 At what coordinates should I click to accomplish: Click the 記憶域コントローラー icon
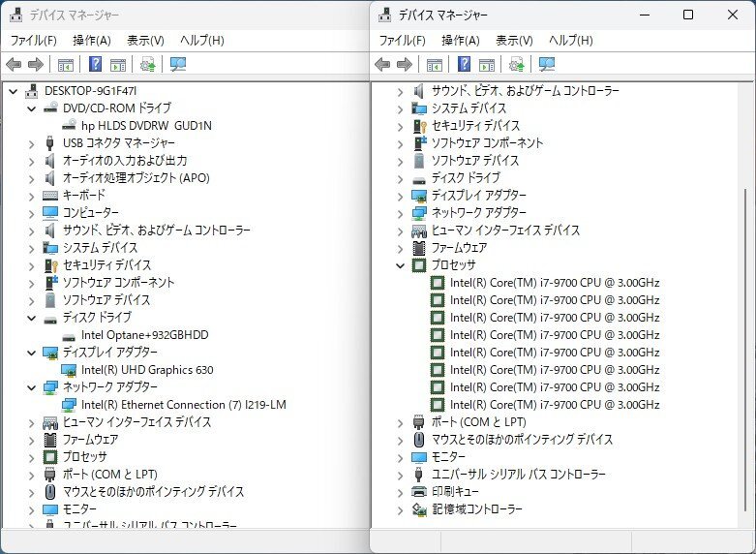click(x=419, y=509)
